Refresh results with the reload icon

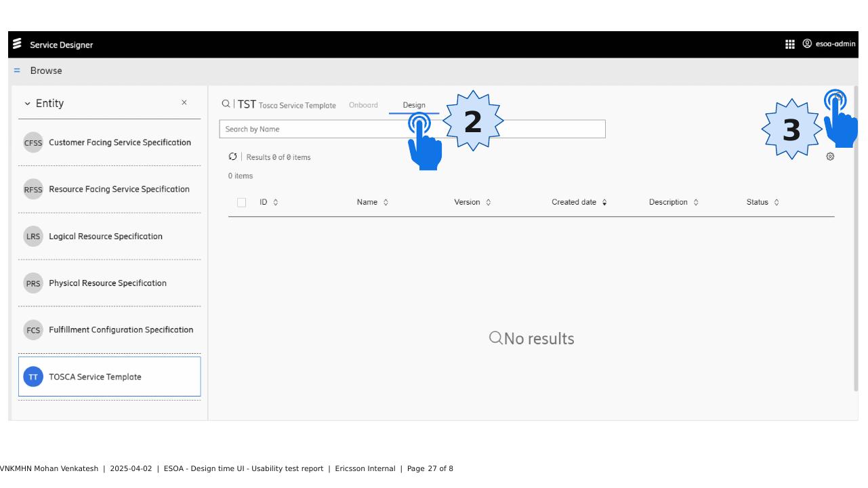click(233, 157)
